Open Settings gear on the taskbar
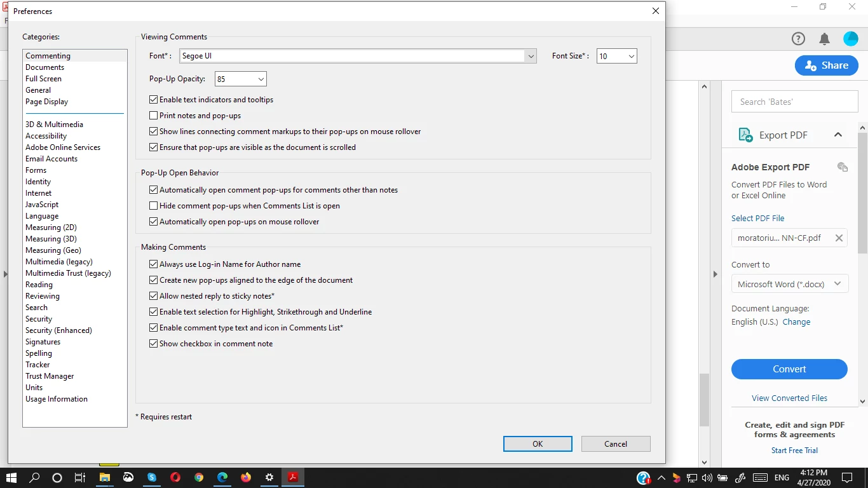 [269, 477]
